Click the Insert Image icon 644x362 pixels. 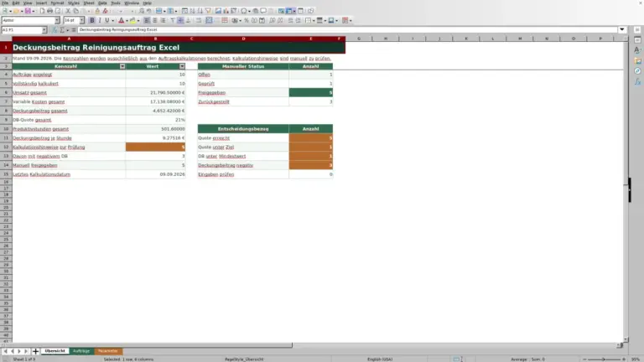[x=218, y=11]
